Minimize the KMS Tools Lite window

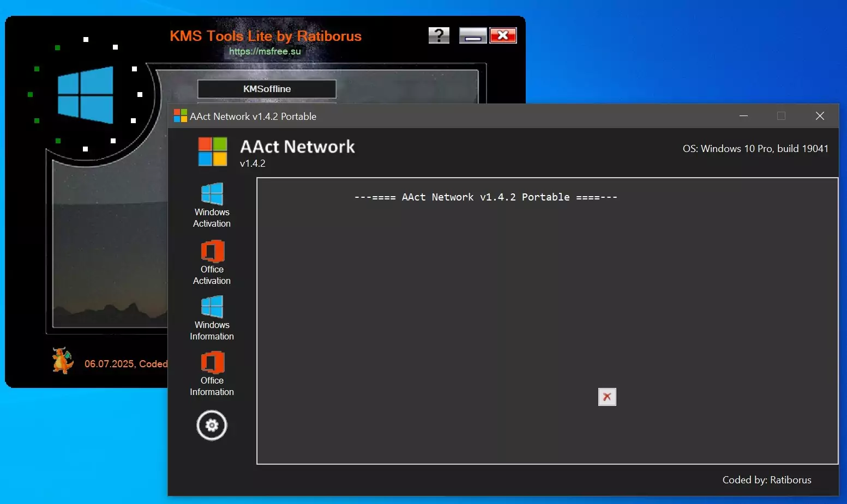click(473, 35)
